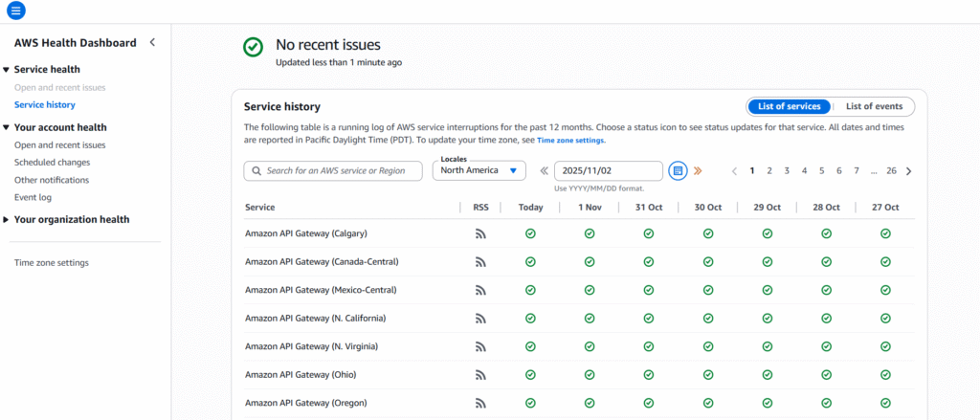Click the AWS service or Region search field
This screenshot has height=420, width=980.
(x=333, y=170)
